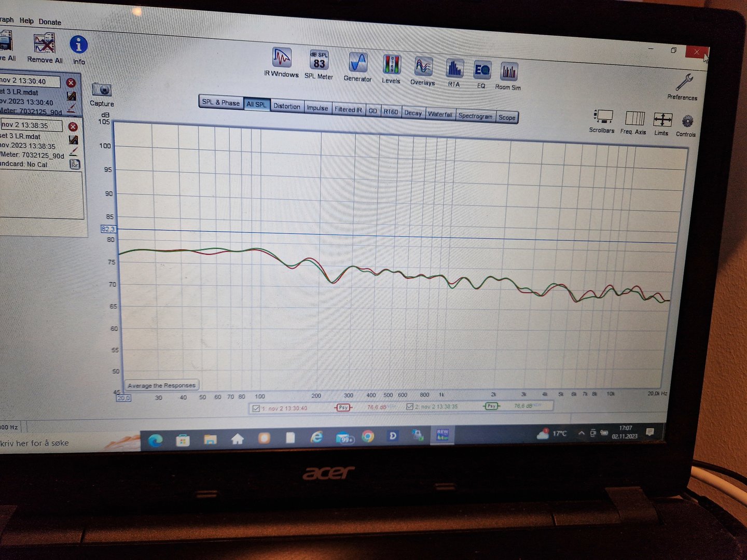The width and height of the screenshot is (747, 560).
Task: Open the Donate menu
Action: point(50,22)
